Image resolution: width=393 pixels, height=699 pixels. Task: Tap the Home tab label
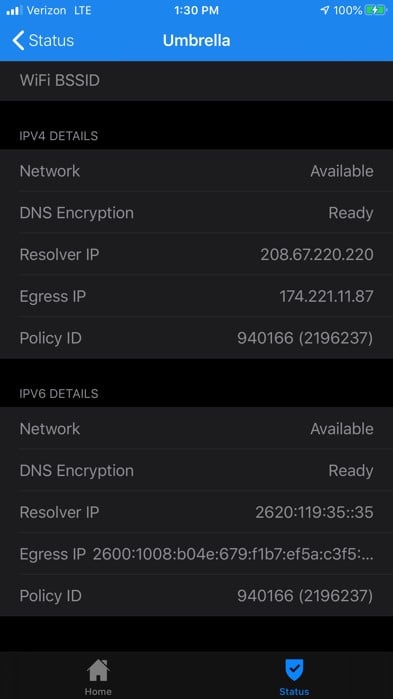click(x=98, y=691)
